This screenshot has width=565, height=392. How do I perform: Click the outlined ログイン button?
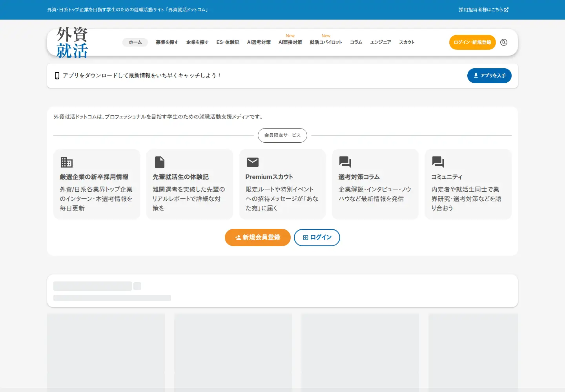tap(317, 238)
